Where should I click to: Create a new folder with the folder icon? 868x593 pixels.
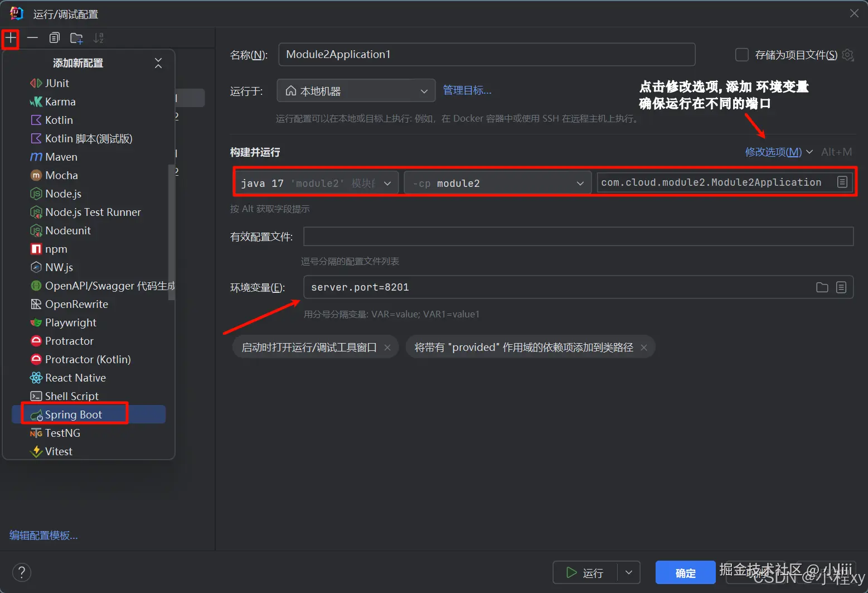[76, 38]
